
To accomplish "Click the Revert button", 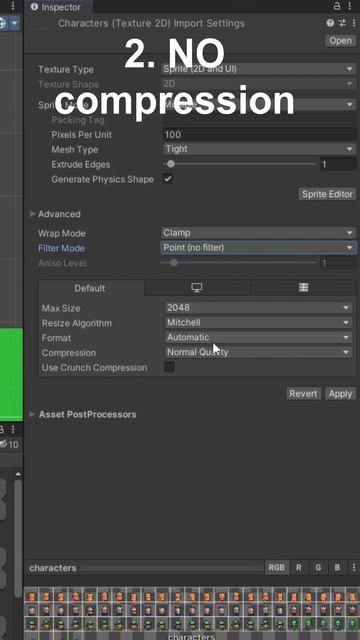I will click(303, 393).
